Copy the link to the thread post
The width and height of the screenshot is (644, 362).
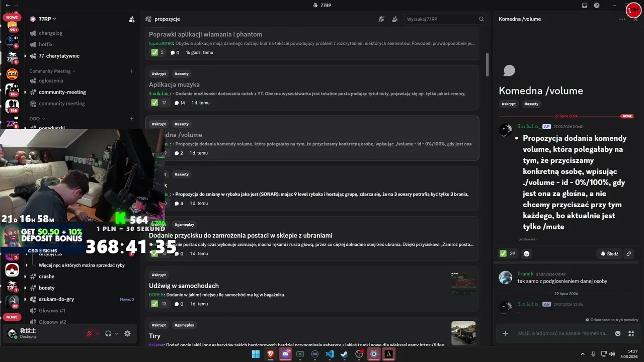(629, 254)
